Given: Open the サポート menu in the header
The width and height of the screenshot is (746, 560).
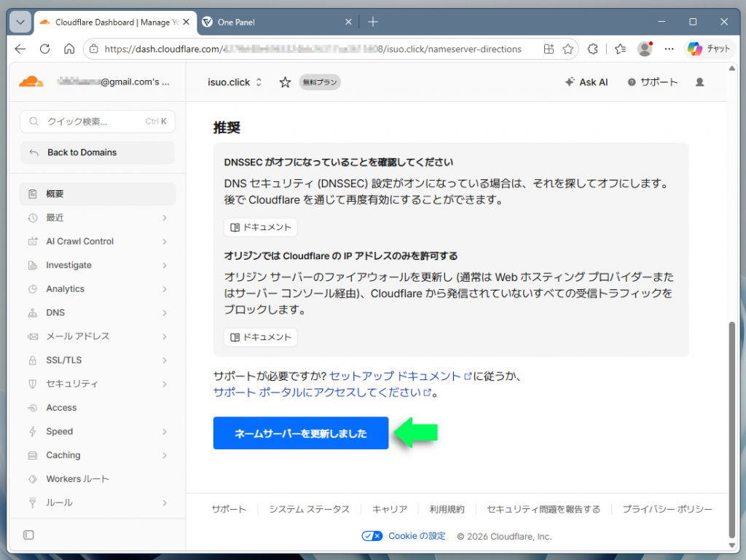Looking at the screenshot, I should [x=652, y=82].
